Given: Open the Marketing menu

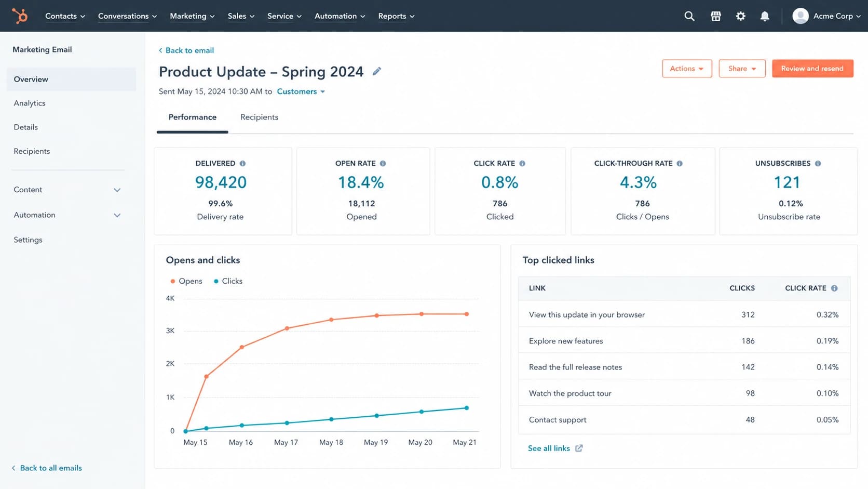Looking at the screenshot, I should click(192, 16).
